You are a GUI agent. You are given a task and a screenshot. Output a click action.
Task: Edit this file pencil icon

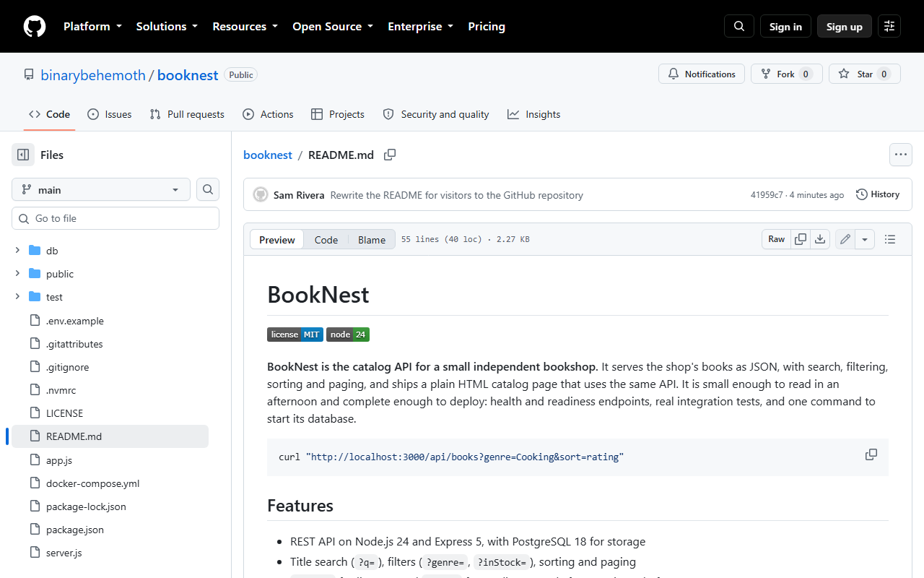tap(845, 239)
